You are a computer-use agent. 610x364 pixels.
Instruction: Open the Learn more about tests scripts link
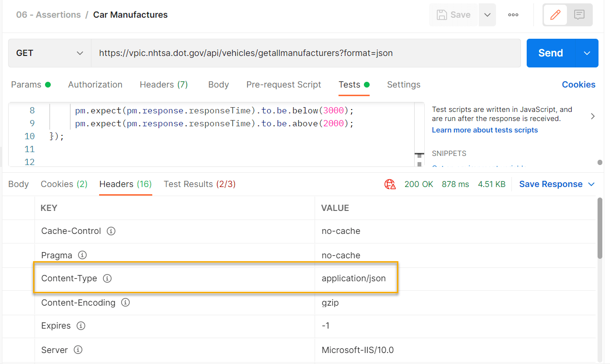[x=485, y=130]
